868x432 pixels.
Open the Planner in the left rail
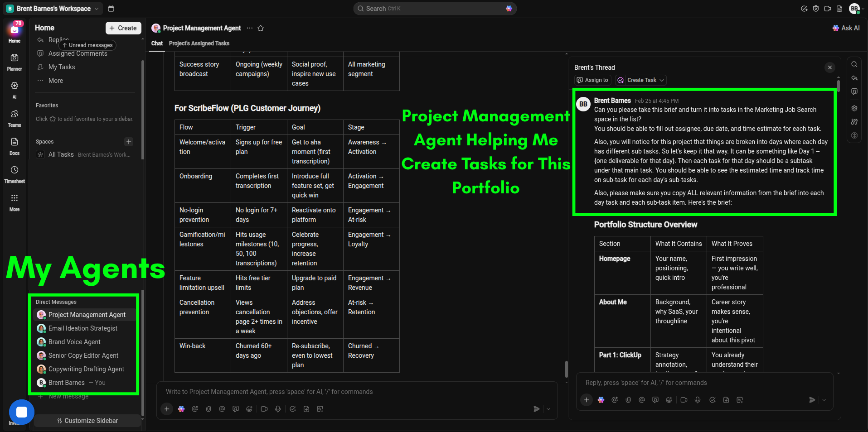15,62
